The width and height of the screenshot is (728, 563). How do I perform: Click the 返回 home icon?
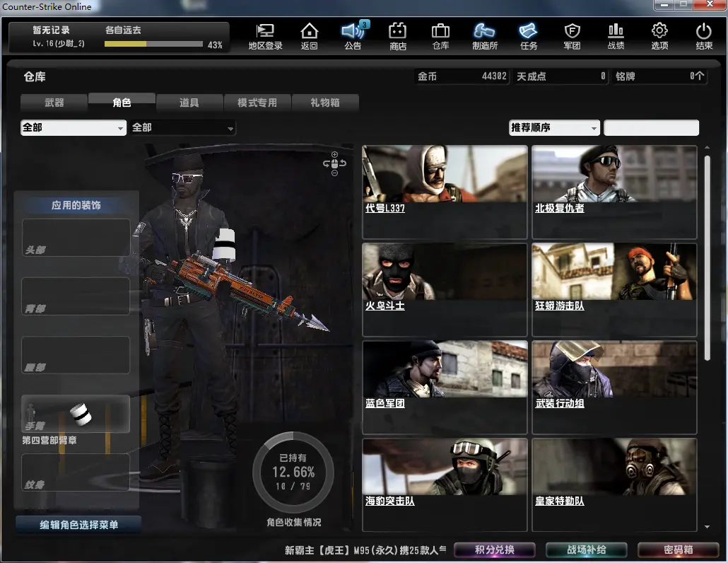(x=309, y=36)
